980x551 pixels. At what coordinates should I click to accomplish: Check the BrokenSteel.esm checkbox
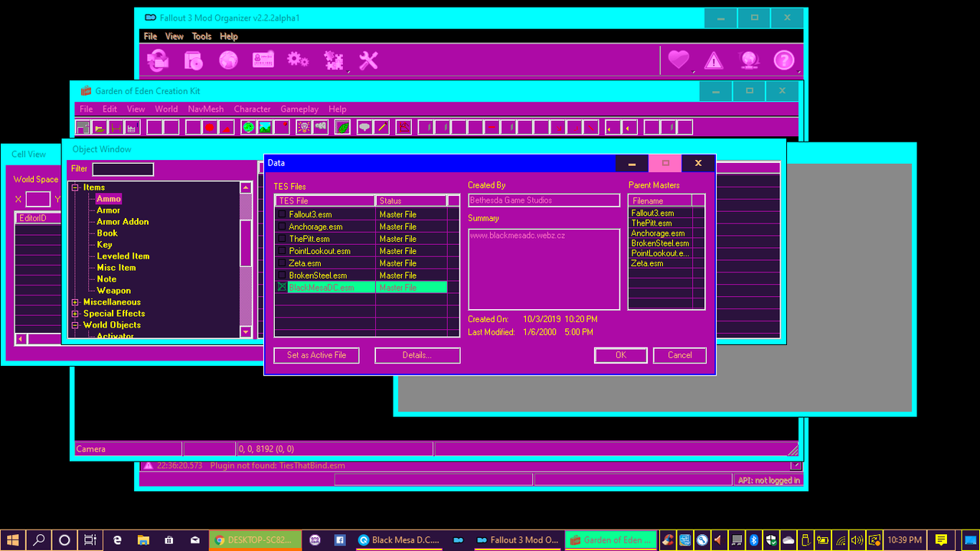pyautogui.click(x=282, y=275)
